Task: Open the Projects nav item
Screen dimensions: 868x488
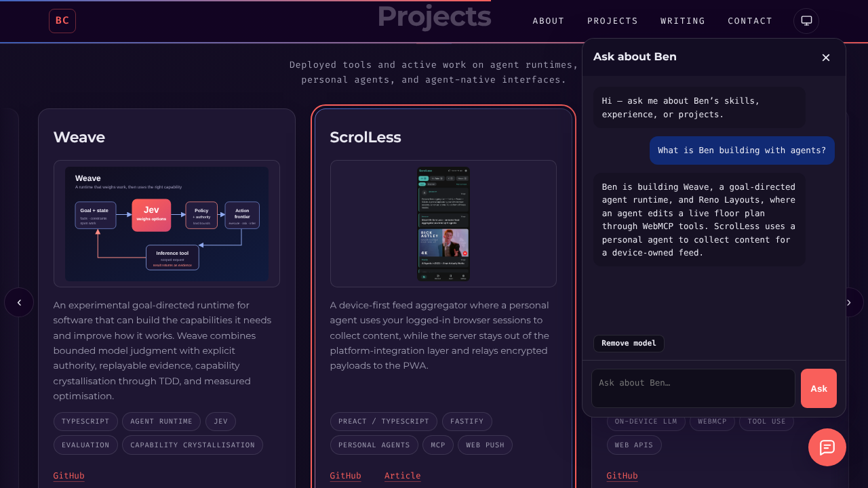Action: click(612, 21)
